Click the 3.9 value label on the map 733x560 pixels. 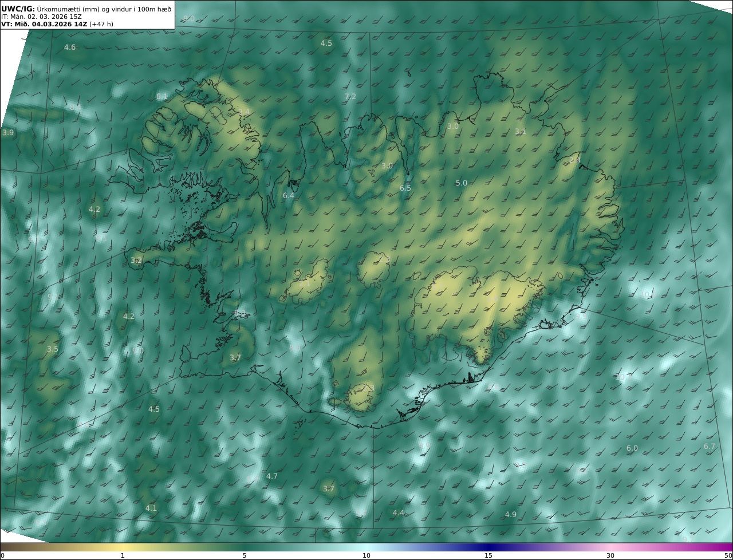coord(8,133)
